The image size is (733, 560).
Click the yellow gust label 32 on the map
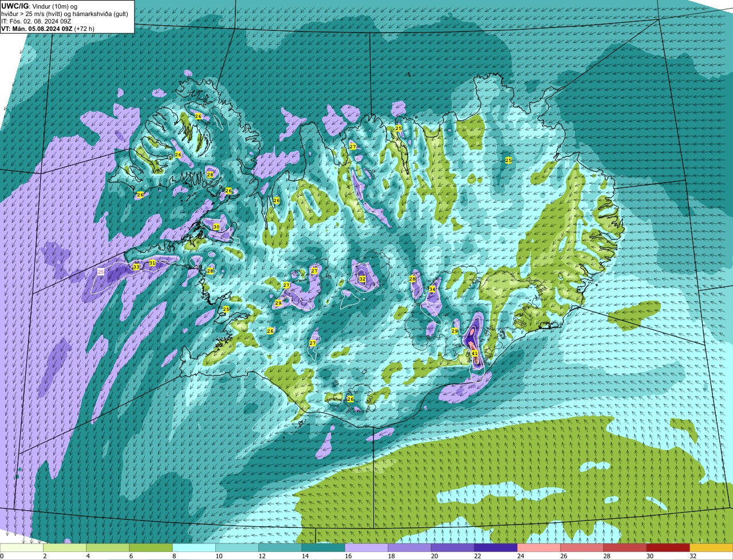pyautogui.click(x=362, y=279)
